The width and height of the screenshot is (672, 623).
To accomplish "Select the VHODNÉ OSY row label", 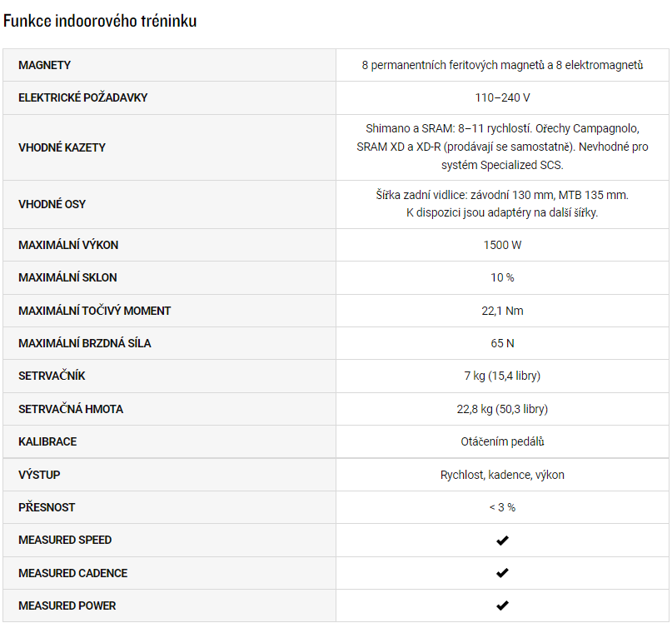I will tap(52, 204).
